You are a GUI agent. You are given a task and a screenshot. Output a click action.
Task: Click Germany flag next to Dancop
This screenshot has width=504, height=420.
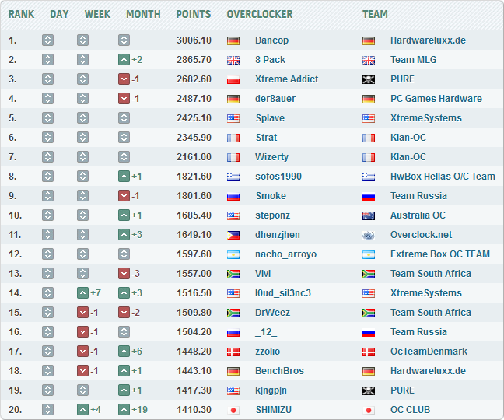tap(233, 40)
